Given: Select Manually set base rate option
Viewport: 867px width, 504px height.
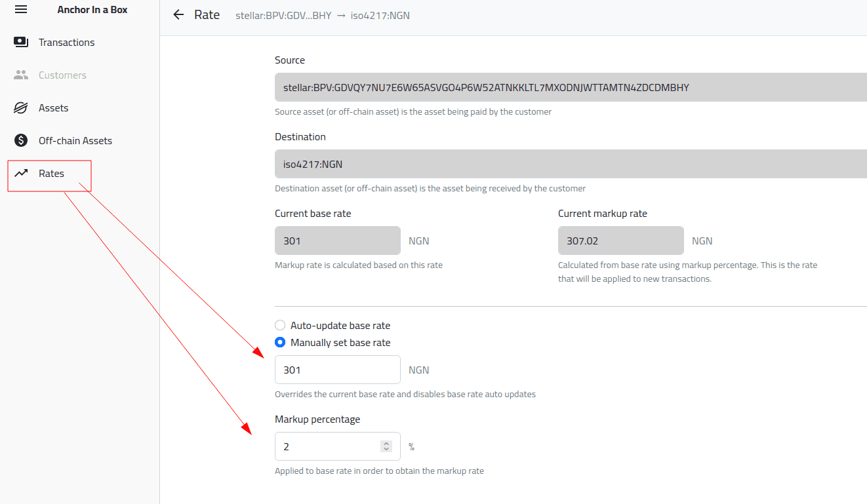Looking at the screenshot, I should (280, 342).
